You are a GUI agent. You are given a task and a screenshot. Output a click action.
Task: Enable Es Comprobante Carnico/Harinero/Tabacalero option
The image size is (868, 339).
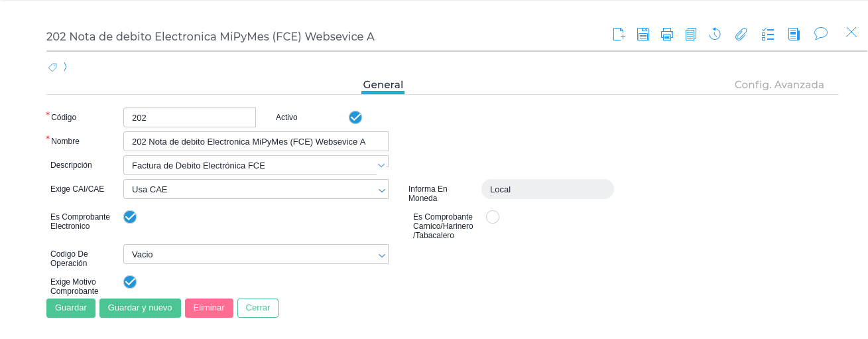(493, 217)
